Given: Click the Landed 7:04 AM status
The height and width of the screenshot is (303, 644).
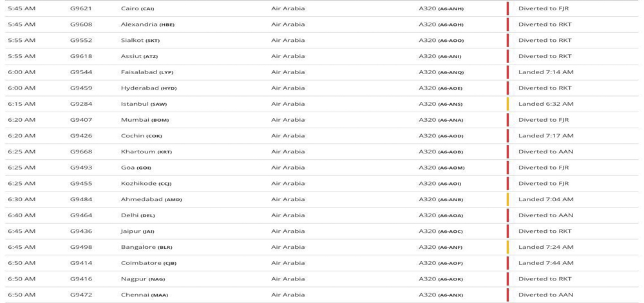Looking at the screenshot, I should [x=545, y=199].
